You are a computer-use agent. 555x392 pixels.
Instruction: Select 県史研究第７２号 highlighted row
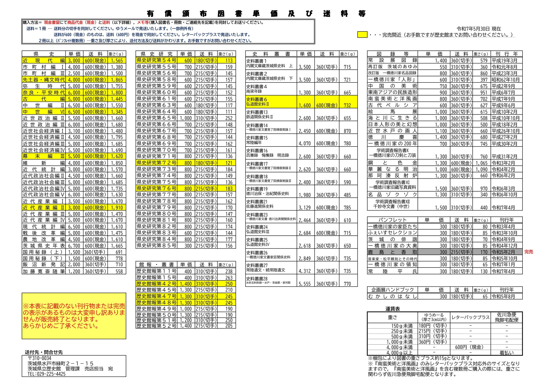pos(186,163)
